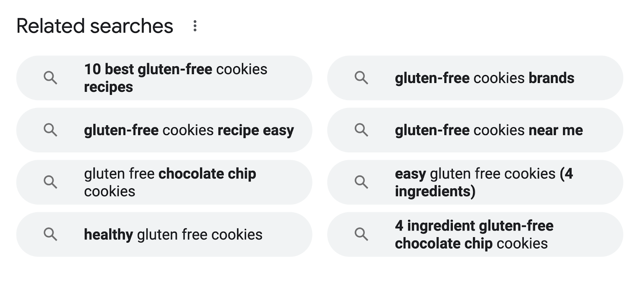Image resolution: width=644 pixels, height=286 pixels.
Task: Click the search icon next to 'gluten-free cookies near me'
Action: pos(361,130)
